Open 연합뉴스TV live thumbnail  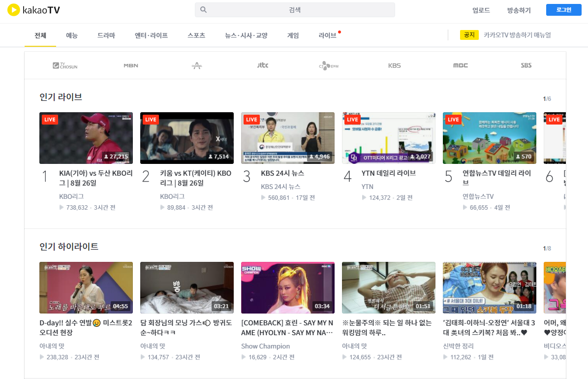(490, 138)
